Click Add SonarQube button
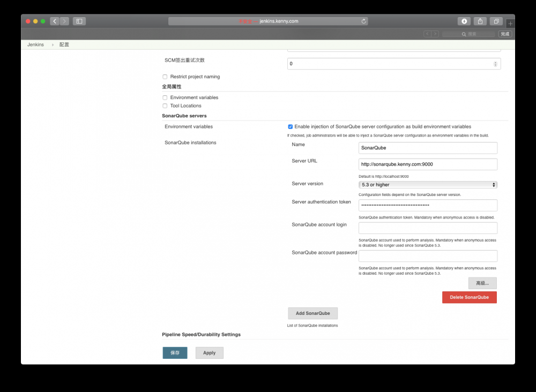Screen dimensions: 536x392 point(313,313)
